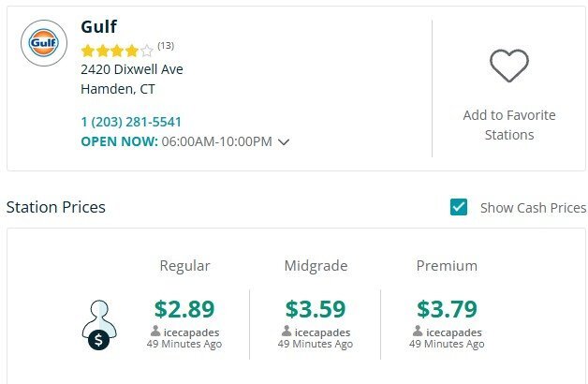Viewport: 588px width, 384px height.
Task: Click the $2.89 Regular price
Action: (x=184, y=308)
